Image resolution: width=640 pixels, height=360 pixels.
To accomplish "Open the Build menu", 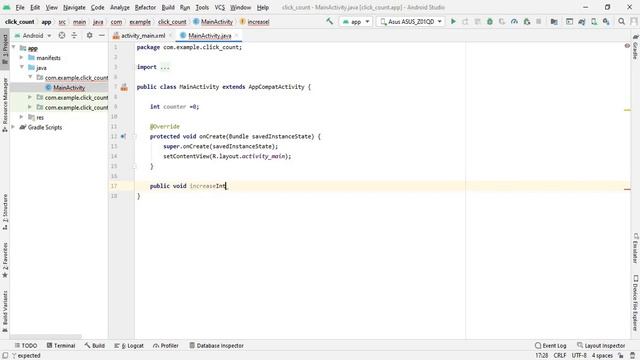I will (x=168, y=7).
